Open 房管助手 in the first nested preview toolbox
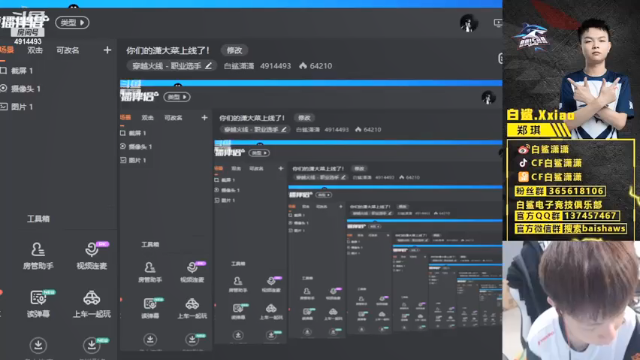The height and width of the screenshot is (360, 640). 150,272
